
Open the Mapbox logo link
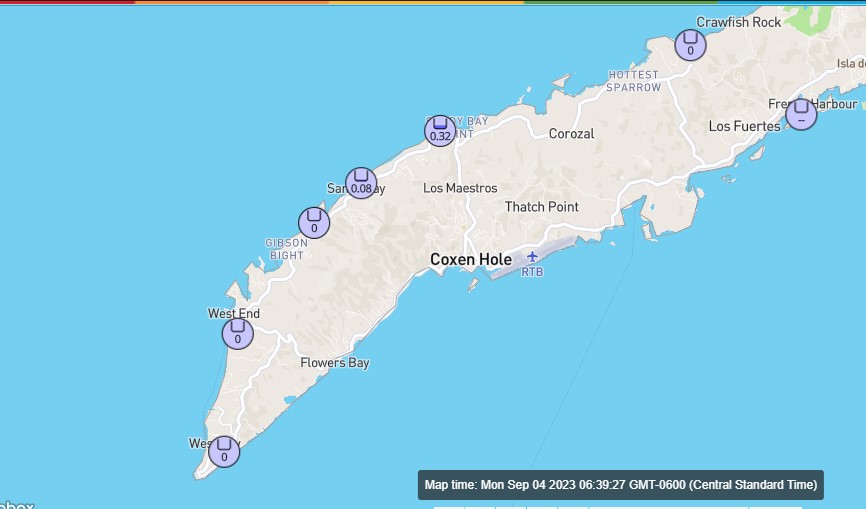click(16, 505)
